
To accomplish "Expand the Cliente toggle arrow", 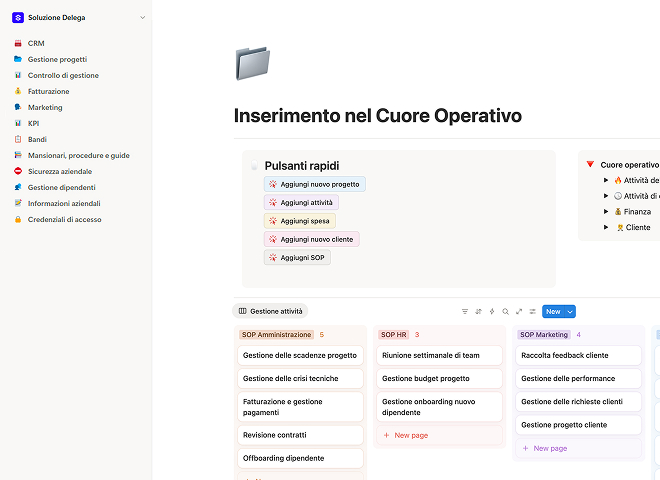I will click(606, 227).
